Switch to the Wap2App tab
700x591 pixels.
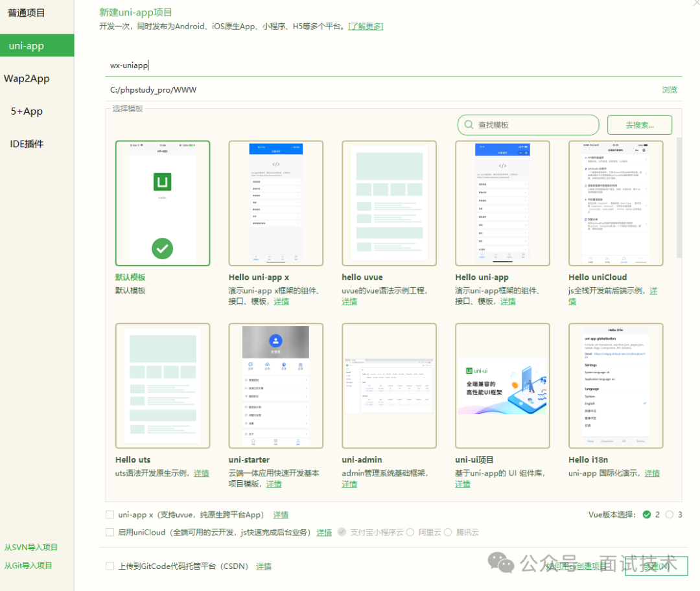(x=27, y=78)
